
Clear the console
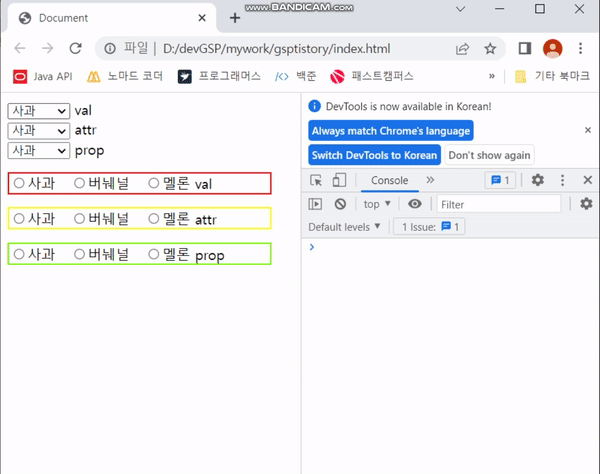[340, 204]
